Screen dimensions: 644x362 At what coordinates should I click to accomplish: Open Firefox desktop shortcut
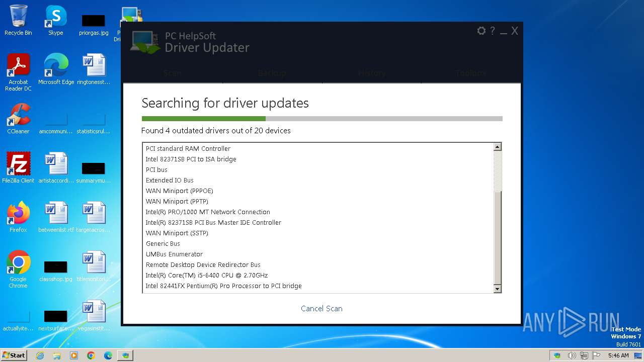(x=18, y=217)
